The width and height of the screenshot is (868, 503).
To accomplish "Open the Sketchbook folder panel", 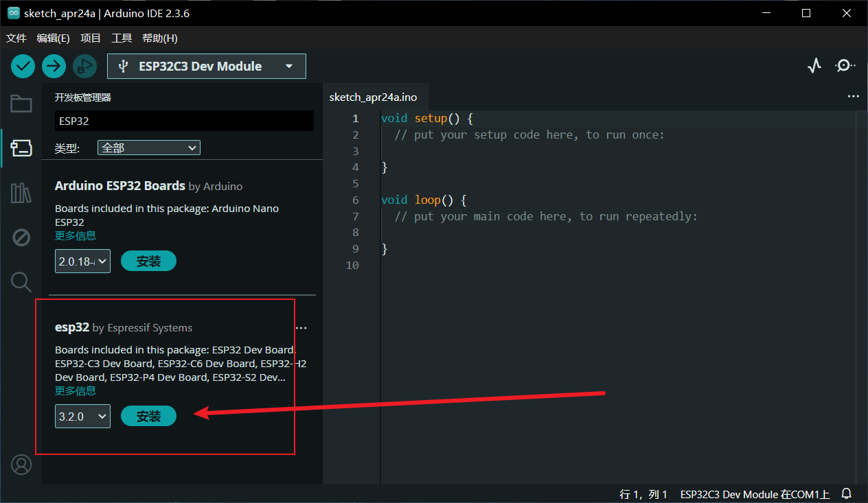I will click(21, 104).
